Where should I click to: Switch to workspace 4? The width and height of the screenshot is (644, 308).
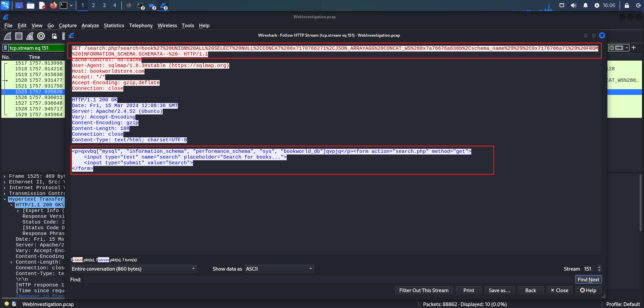pos(115,5)
